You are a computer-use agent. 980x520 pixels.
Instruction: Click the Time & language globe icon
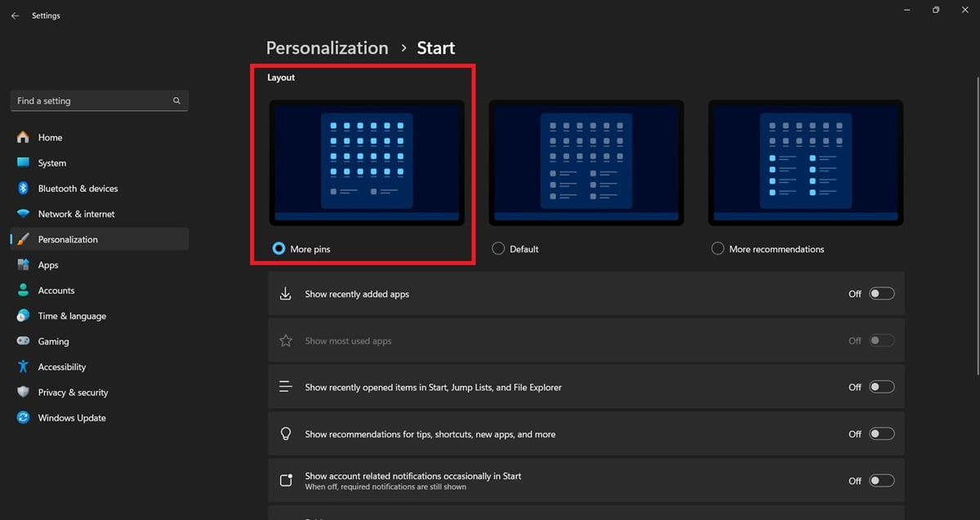[x=23, y=316]
